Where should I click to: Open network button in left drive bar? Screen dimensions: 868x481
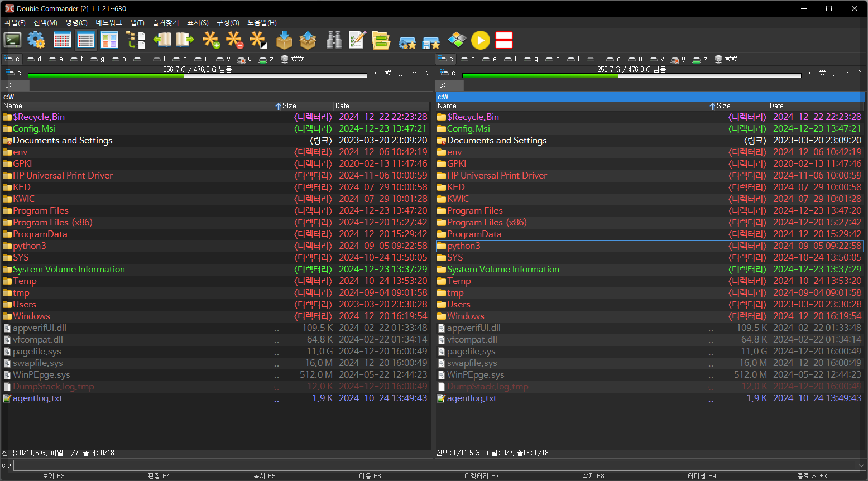[292, 59]
